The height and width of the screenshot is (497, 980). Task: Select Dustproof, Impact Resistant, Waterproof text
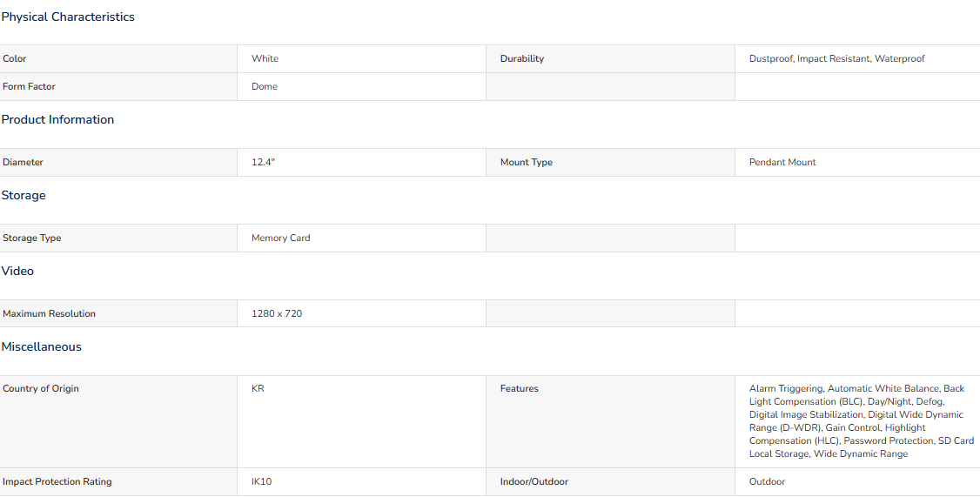837,59
